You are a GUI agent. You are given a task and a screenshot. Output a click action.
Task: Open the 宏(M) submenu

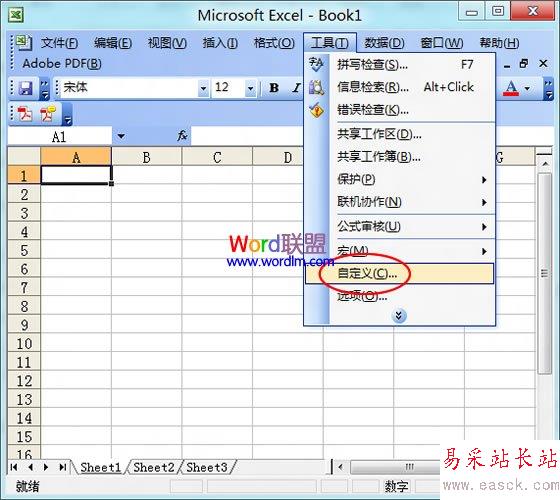tap(400, 251)
